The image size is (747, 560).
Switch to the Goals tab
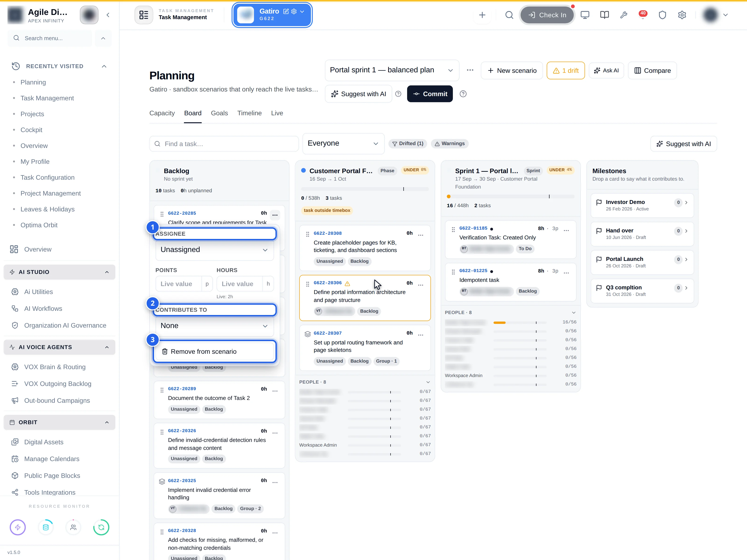(219, 113)
